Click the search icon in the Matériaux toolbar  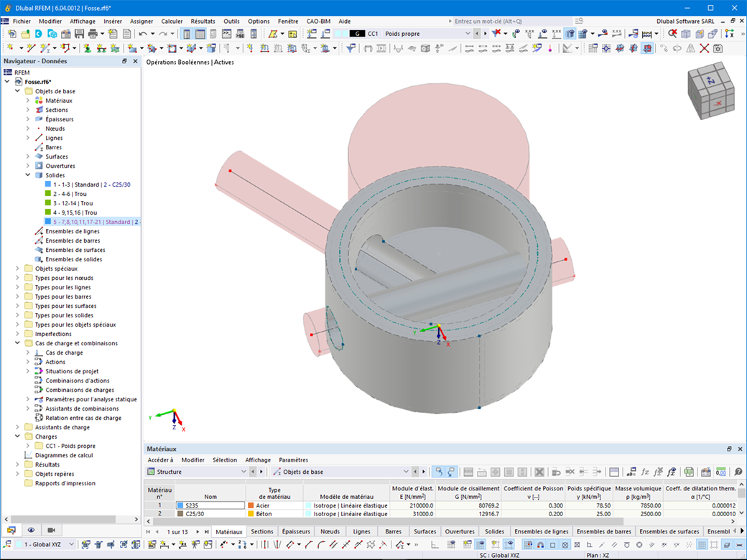click(x=738, y=472)
